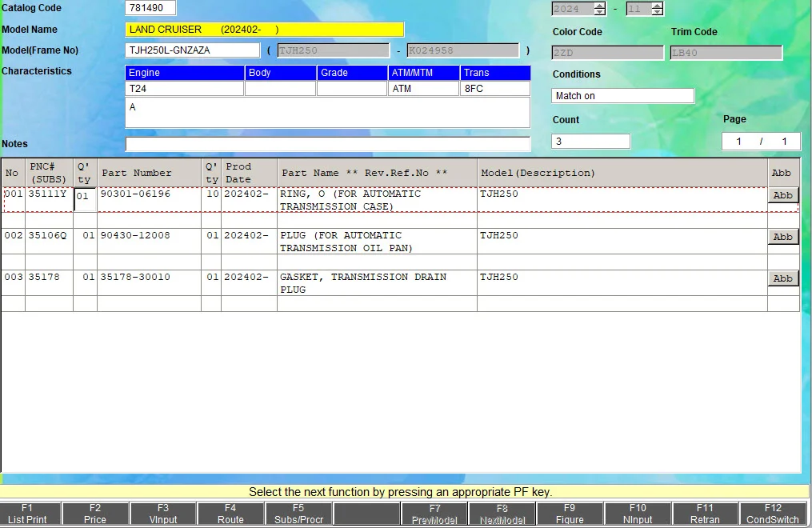Select the F3 VInput function key
This screenshot has height=528, width=812.
[x=163, y=514]
